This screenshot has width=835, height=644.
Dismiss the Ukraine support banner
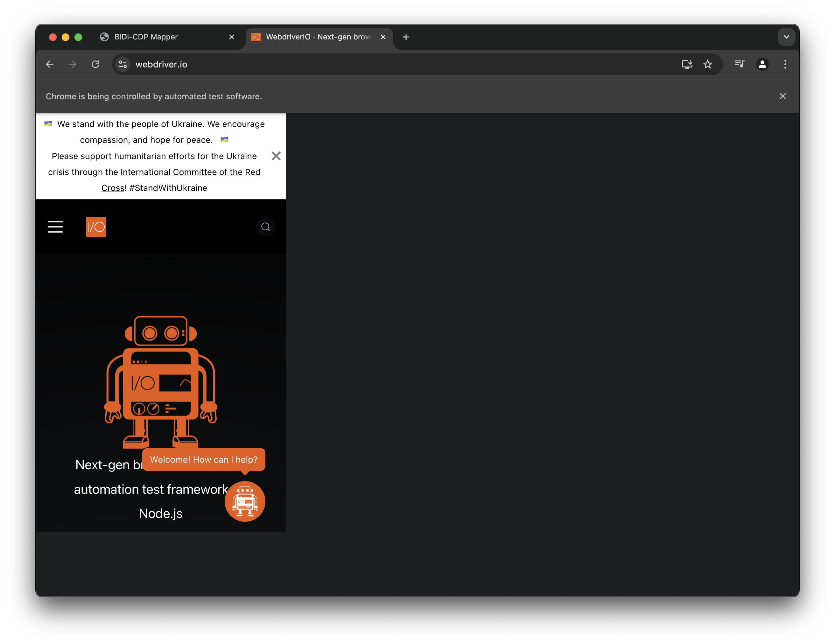point(276,156)
